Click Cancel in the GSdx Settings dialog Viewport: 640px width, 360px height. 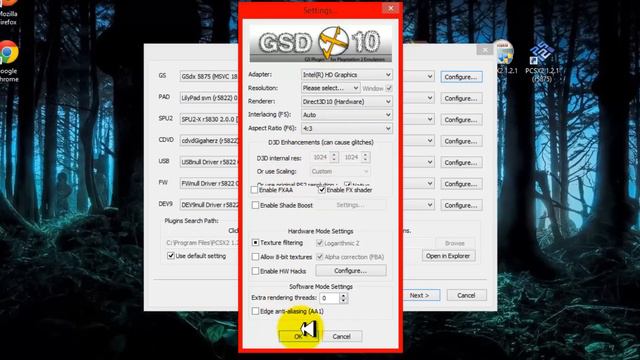click(342, 336)
